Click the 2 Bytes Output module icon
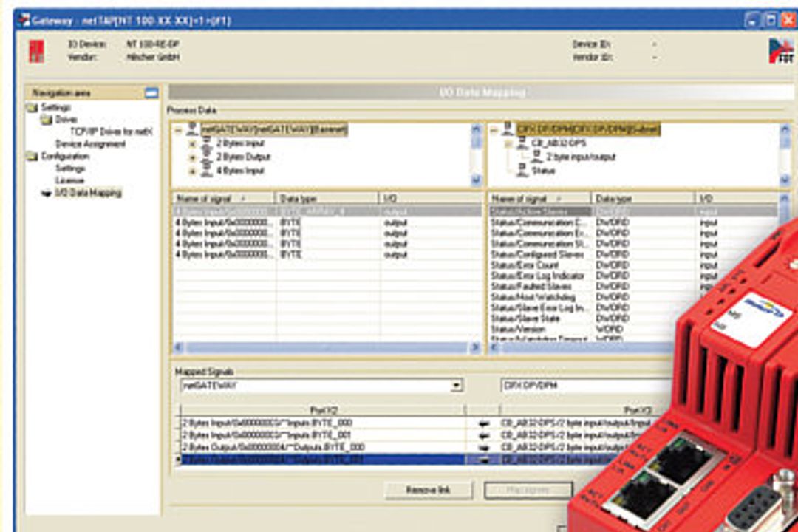This screenshot has height=532, width=798. click(206, 157)
